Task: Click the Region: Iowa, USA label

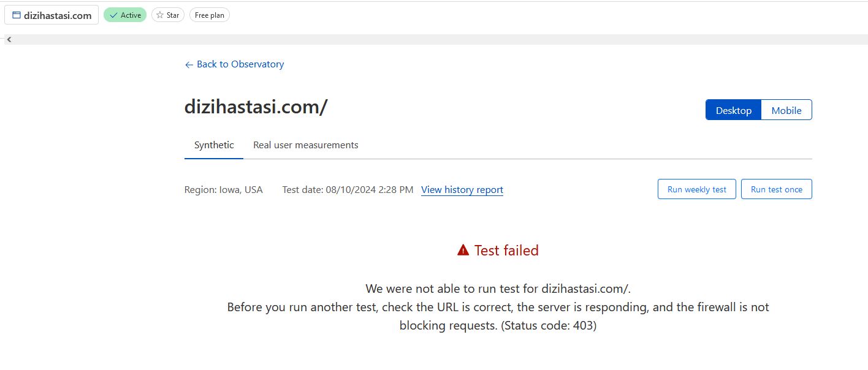Action: (223, 190)
